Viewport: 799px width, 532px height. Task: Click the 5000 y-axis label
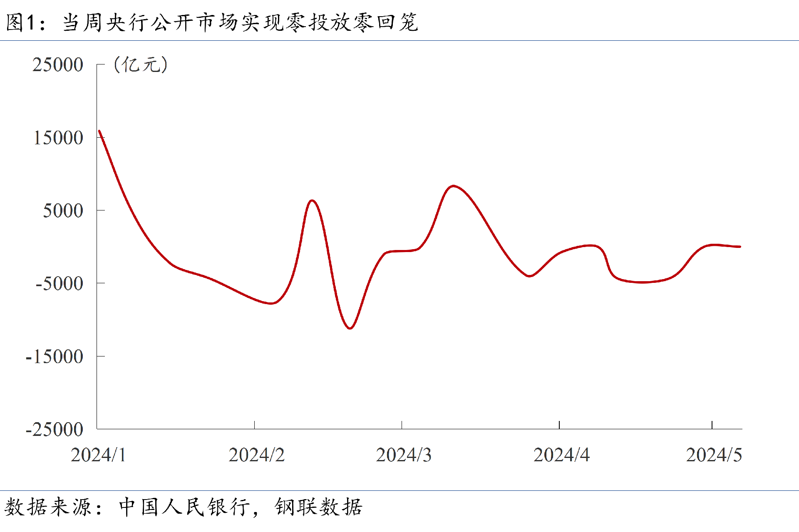click(x=63, y=211)
